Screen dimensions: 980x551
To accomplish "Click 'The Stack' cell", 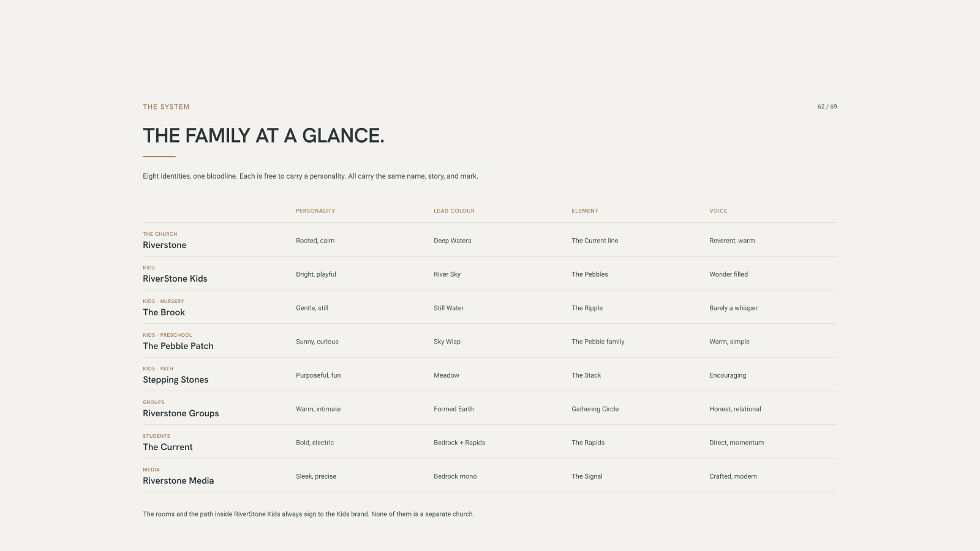I will click(586, 375).
